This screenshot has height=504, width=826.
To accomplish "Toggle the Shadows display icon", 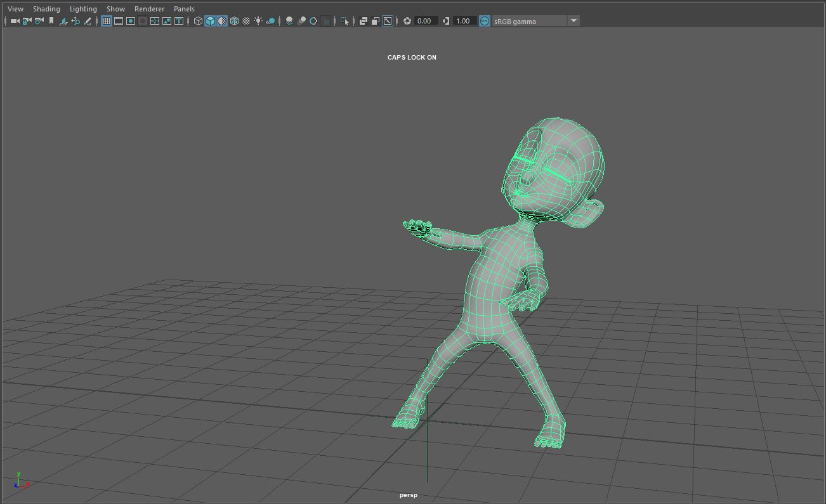I will [x=270, y=21].
